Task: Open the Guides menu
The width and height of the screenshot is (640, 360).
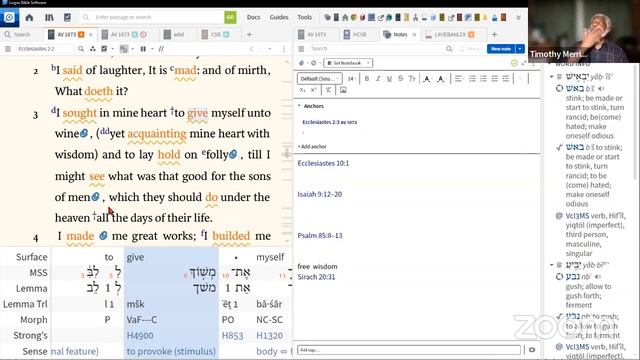Action: 279,17
